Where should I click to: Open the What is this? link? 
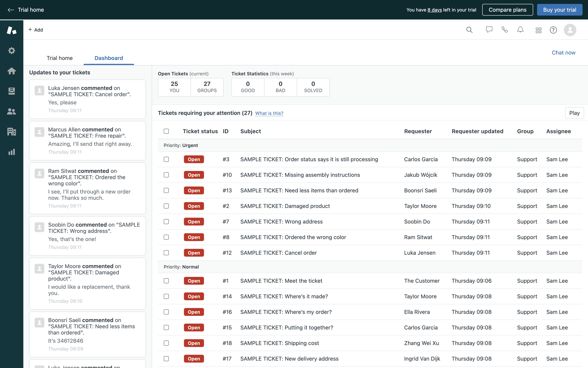269,113
